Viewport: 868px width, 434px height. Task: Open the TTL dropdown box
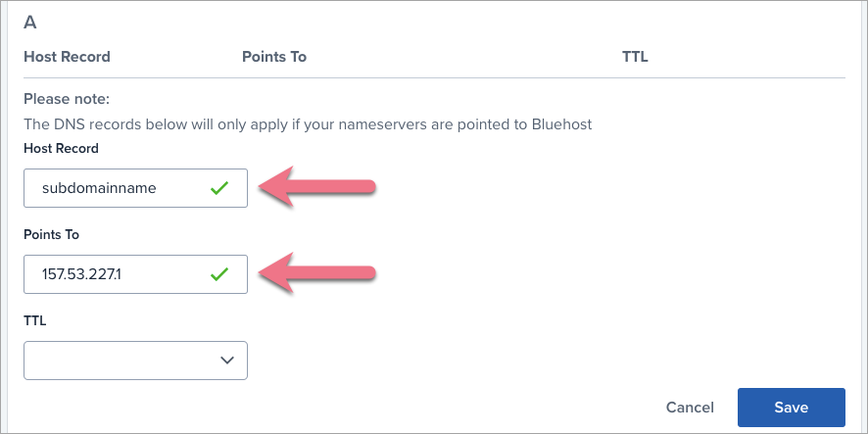[x=135, y=361]
